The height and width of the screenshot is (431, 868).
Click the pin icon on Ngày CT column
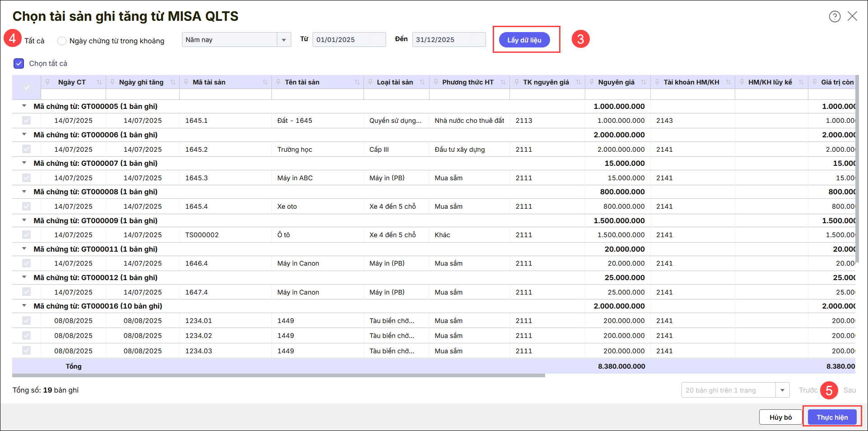tap(48, 82)
